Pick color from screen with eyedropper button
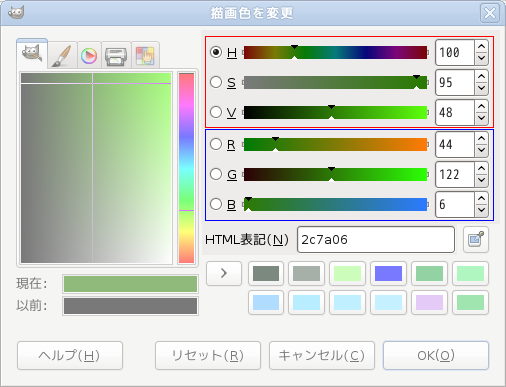506x387 pixels. tap(476, 239)
